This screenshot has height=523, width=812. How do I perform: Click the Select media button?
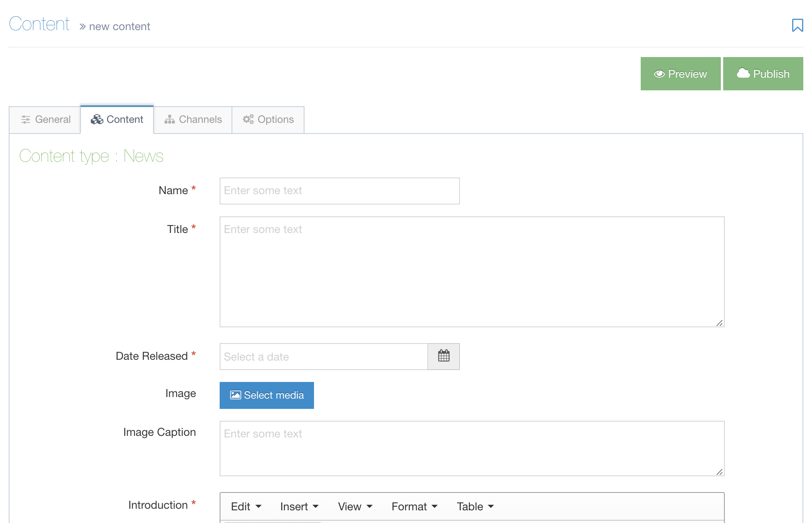(x=267, y=395)
